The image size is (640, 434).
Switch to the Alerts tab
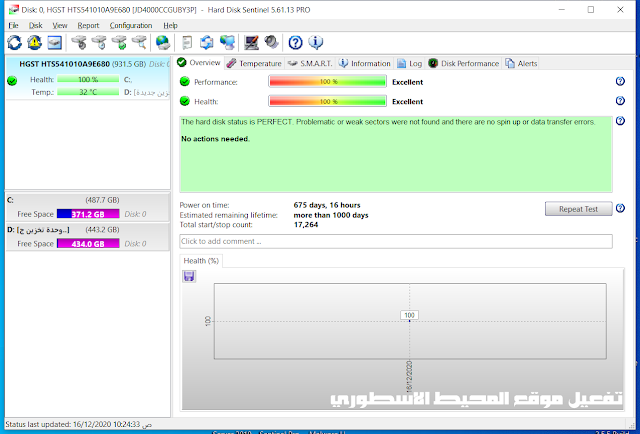522,64
